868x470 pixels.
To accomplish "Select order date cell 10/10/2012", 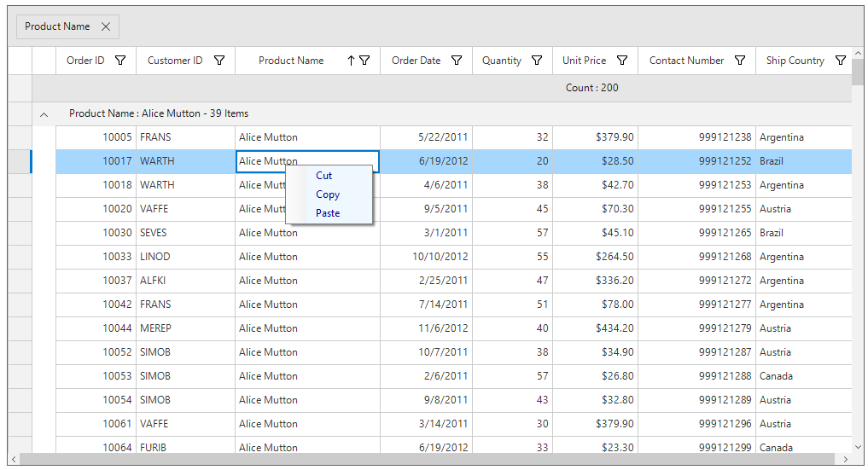I will 426,257.
